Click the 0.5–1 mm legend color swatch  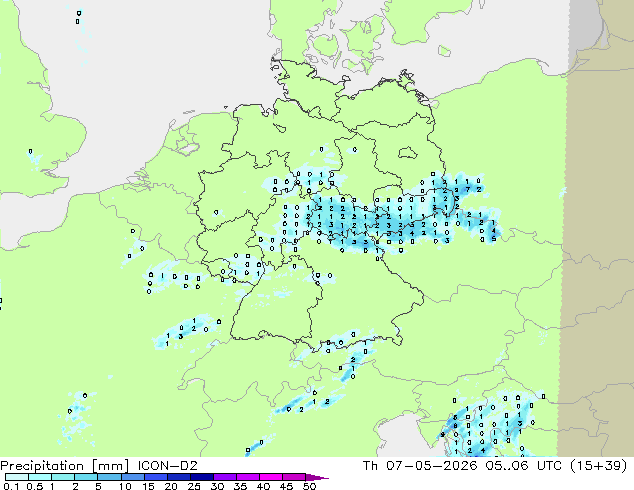coord(40,477)
